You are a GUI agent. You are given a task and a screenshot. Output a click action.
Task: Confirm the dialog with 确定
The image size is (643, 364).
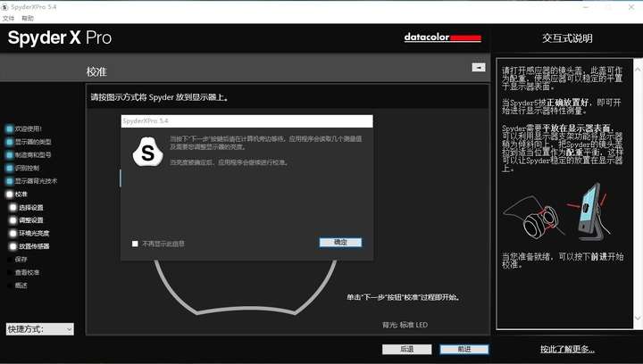click(x=340, y=243)
